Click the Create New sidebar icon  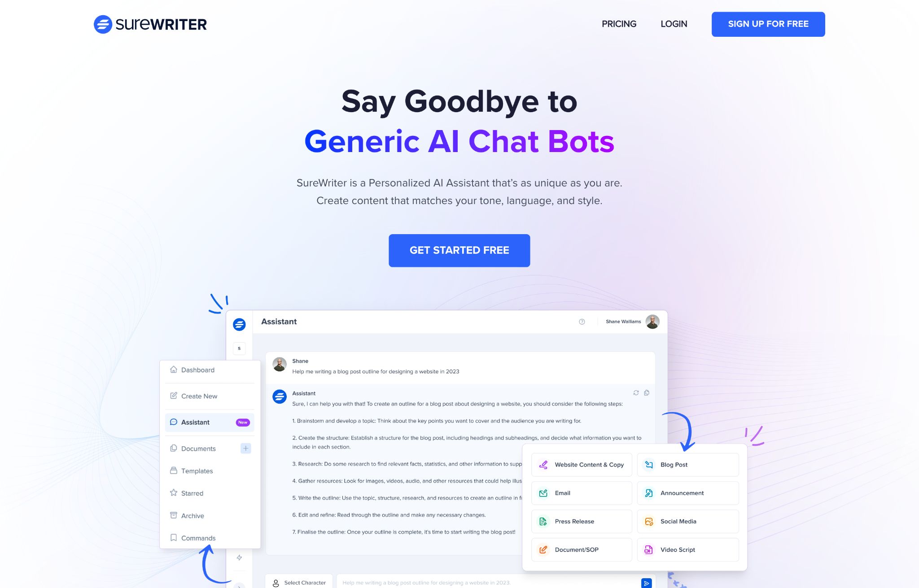(174, 396)
